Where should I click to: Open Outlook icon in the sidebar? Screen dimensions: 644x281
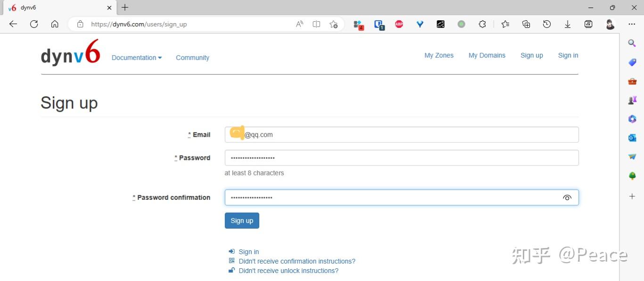[x=632, y=138]
